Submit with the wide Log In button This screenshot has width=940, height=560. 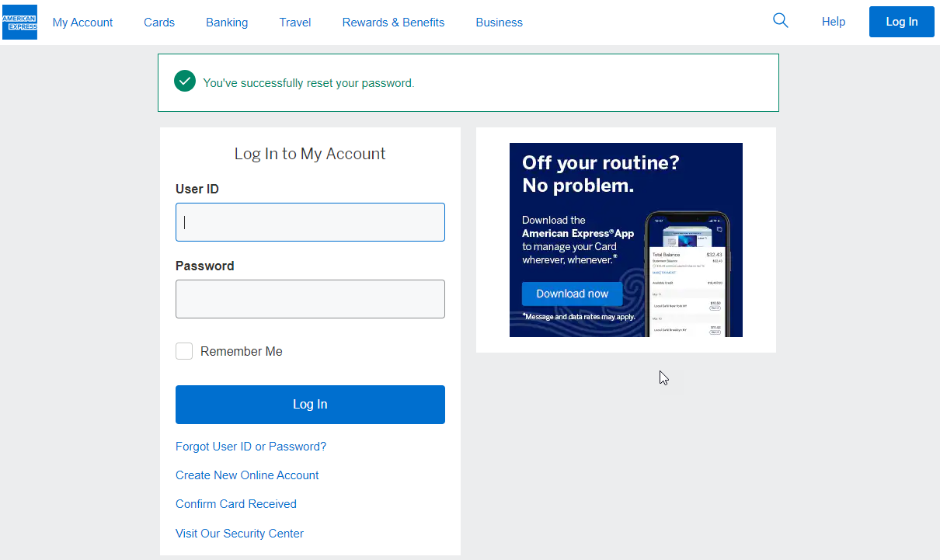click(x=310, y=405)
